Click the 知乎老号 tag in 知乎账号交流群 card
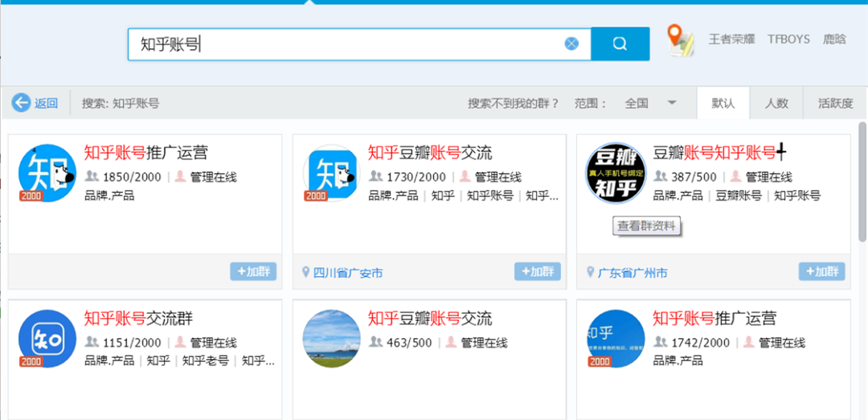 pos(206,360)
